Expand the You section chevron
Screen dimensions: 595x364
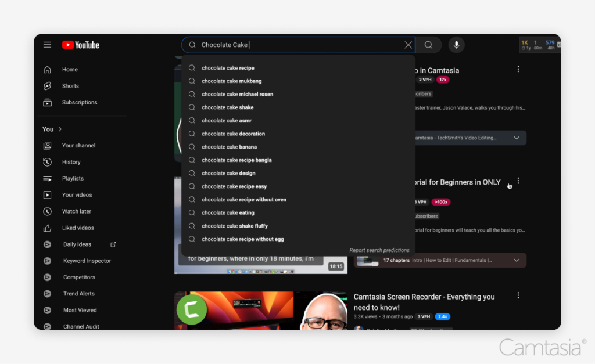tap(60, 129)
